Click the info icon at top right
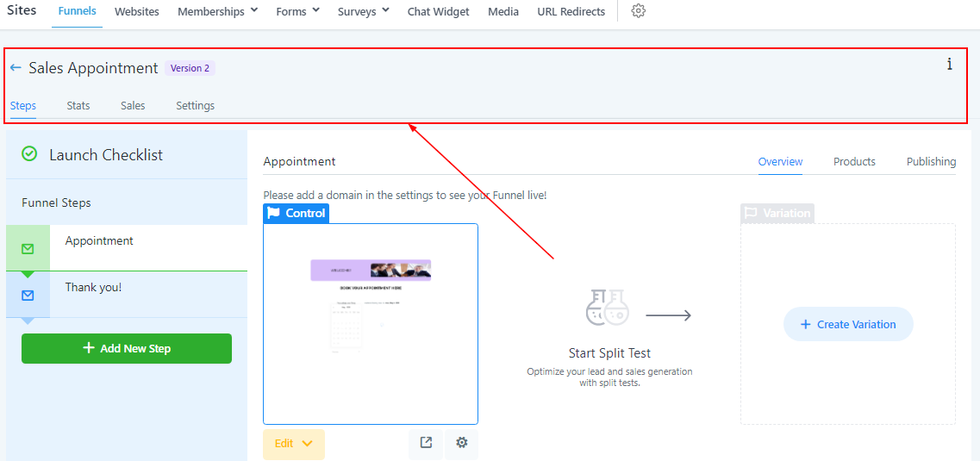 pyautogui.click(x=949, y=65)
